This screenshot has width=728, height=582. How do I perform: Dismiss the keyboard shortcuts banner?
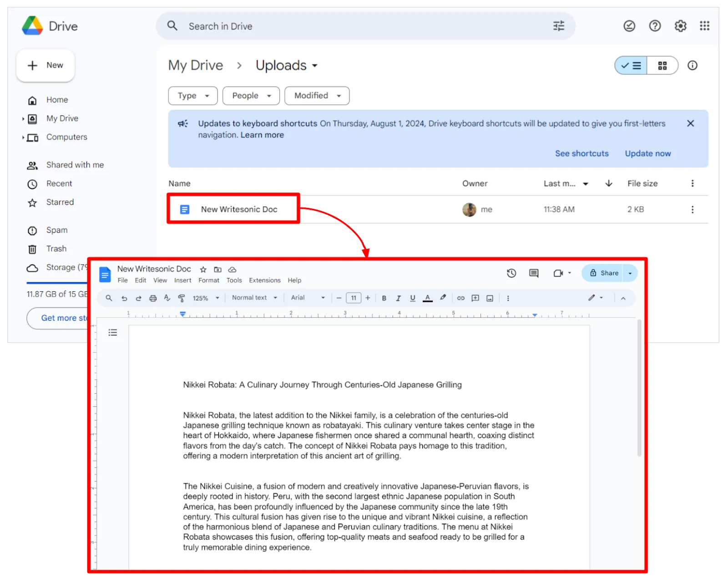(690, 123)
